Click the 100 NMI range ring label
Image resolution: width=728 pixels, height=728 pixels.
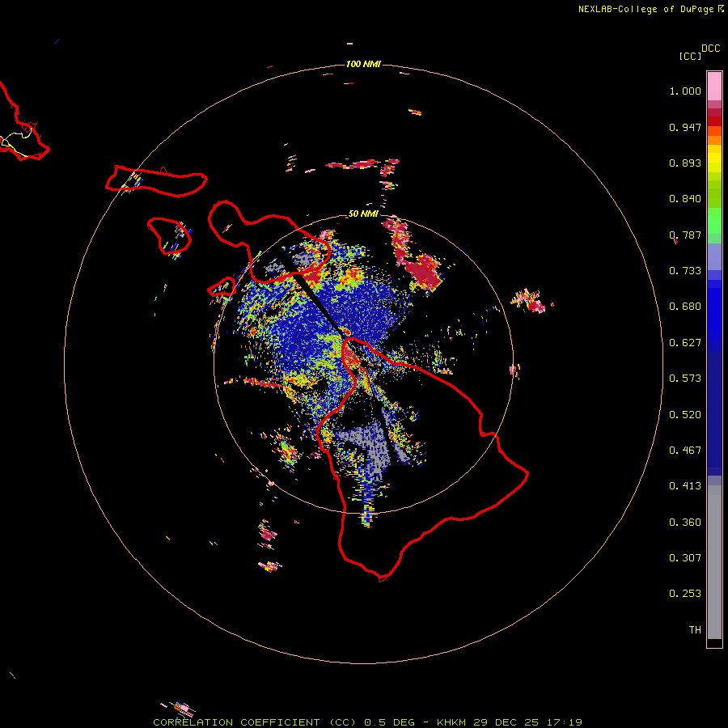point(363,64)
